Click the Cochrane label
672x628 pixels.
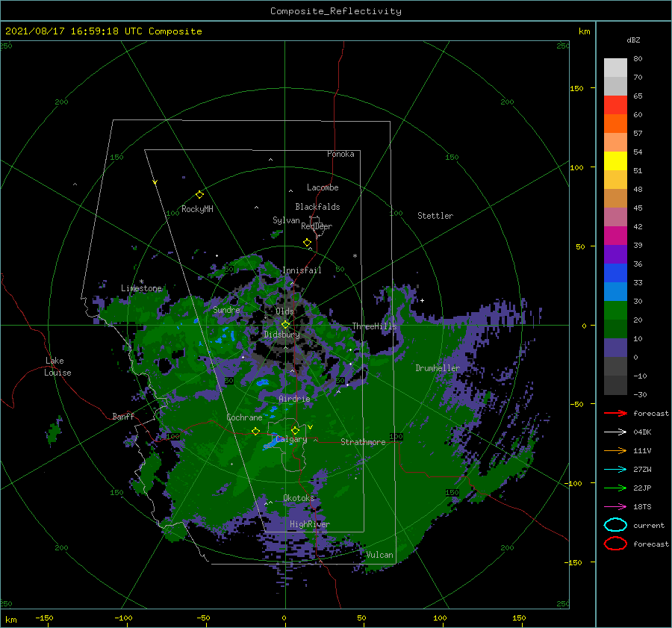click(x=244, y=417)
